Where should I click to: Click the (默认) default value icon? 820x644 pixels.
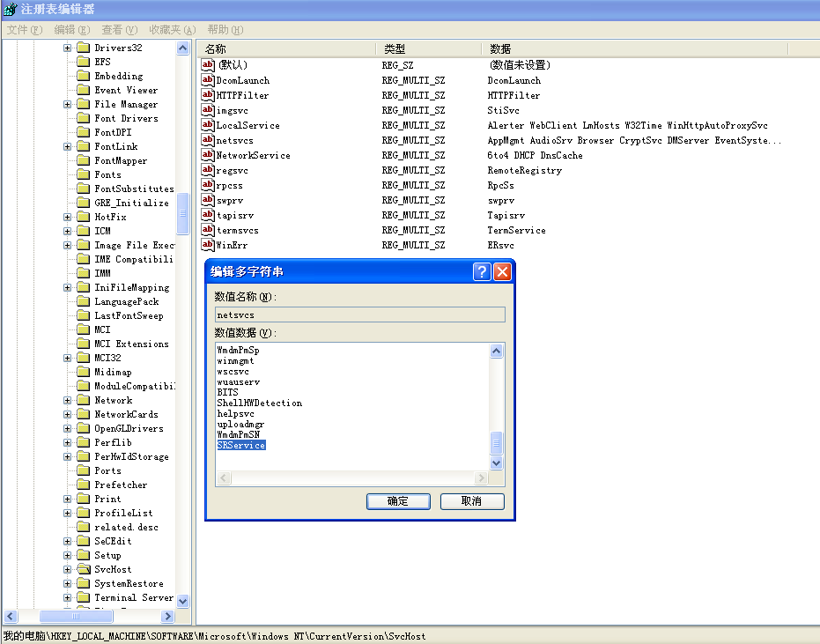(208, 65)
